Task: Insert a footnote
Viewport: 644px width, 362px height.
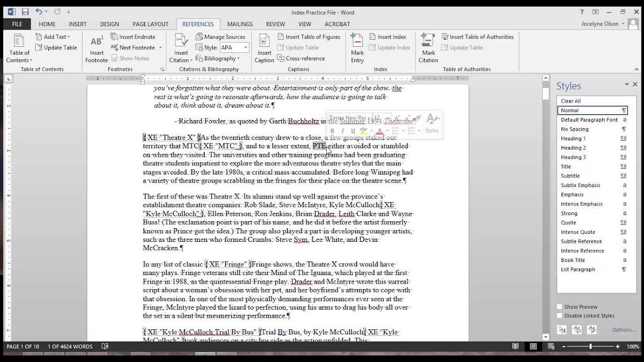Action: 96,49
